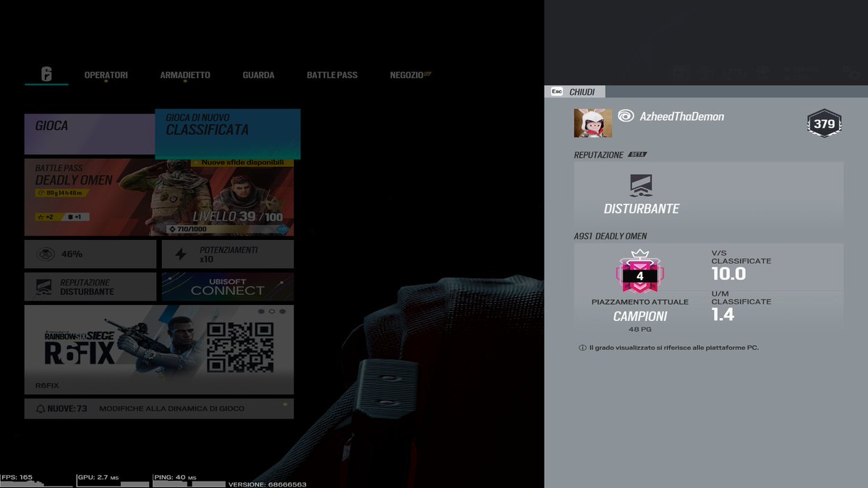Click the A9S1 DEADLY OMEN season heading
This screenshot has height=488, width=868.
pyautogui.click(x=610, y=236)
